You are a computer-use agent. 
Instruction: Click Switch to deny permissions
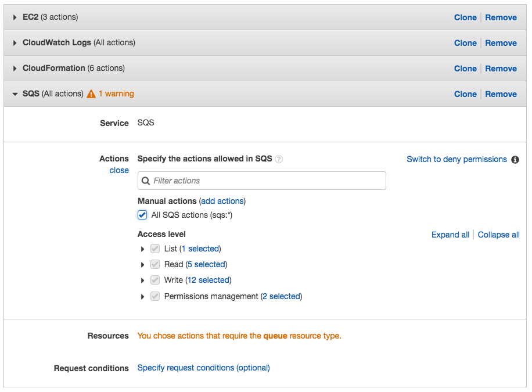[456, 159]
